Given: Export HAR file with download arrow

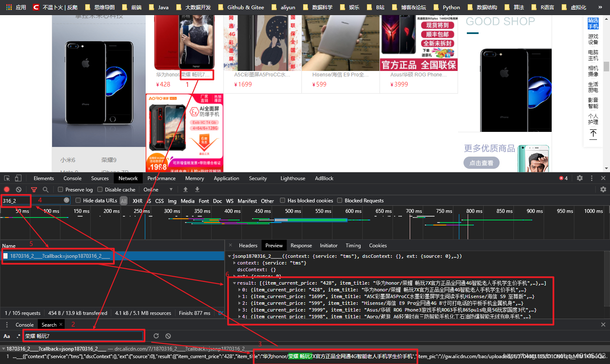Looking at the screenshot, I should (x=197, y=189).
